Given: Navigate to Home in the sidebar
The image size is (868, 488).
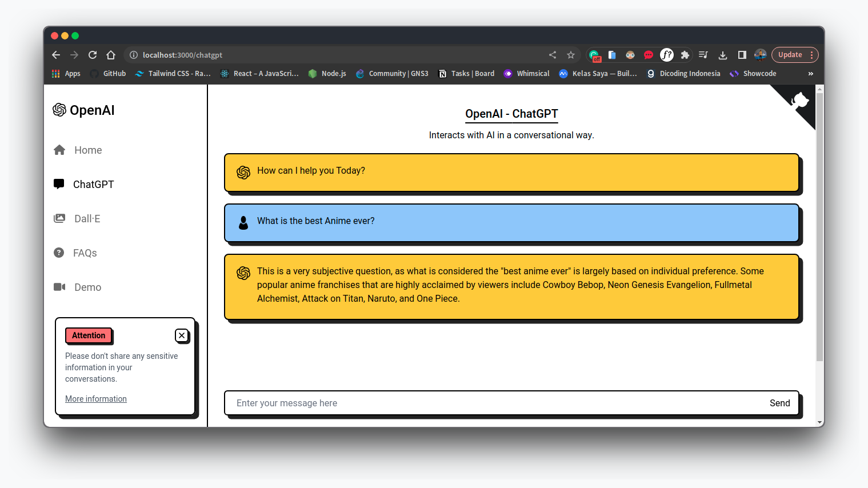Looking at the screenshot, I should 78,150.
